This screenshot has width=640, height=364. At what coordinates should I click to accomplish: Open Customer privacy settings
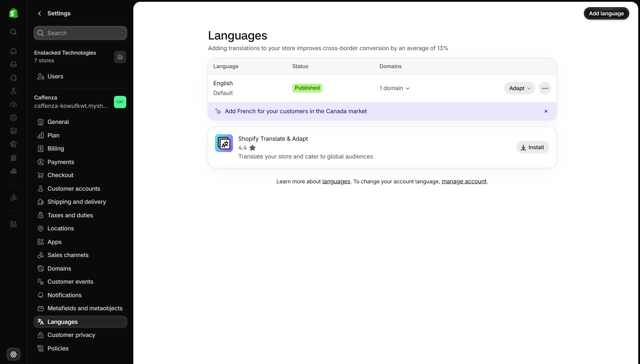(80, 335)
